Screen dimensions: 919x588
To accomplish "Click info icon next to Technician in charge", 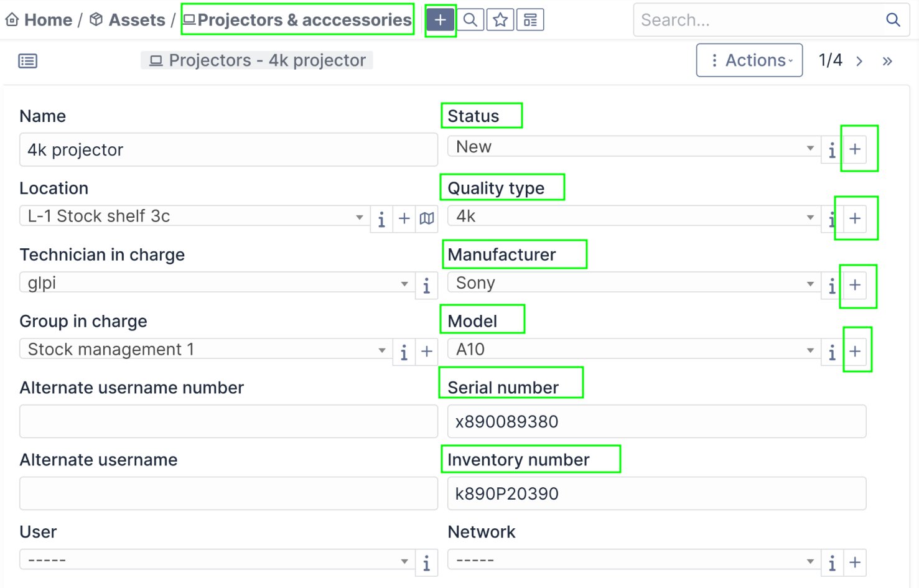I will click(426, 286).
